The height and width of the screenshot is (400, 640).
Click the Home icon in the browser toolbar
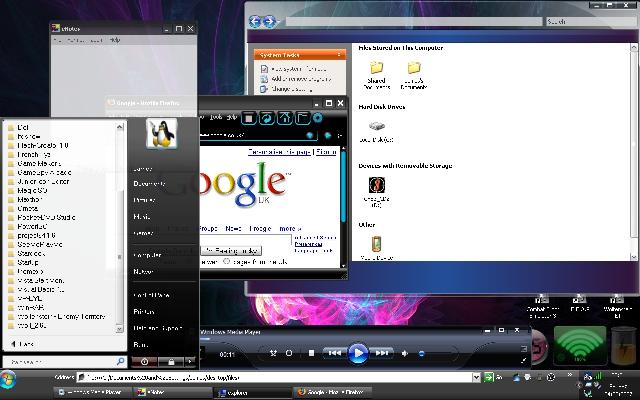(284, 118)
